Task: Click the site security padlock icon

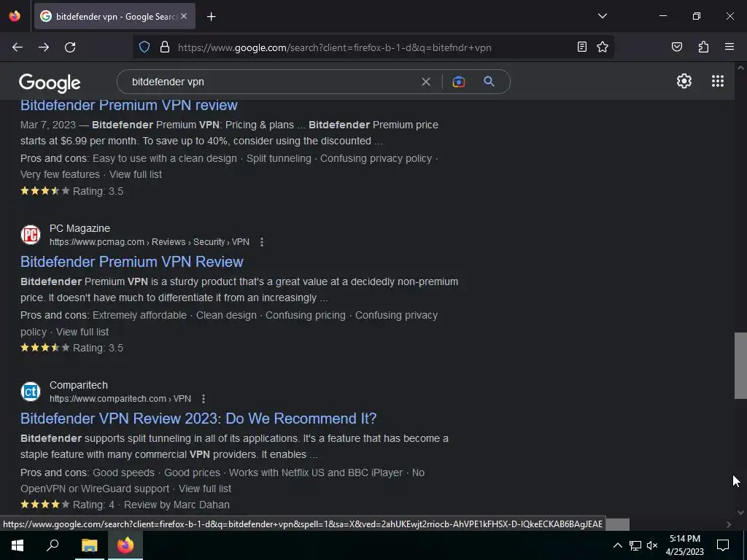Action: tap(165, 47)
